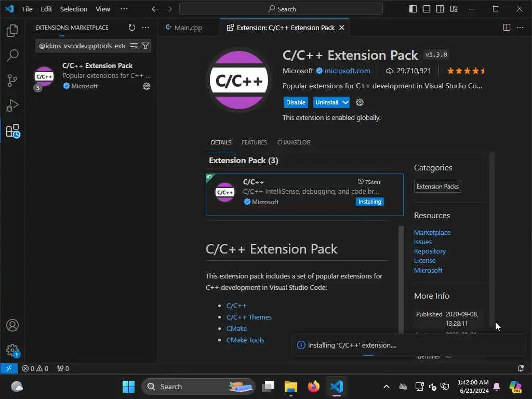Open ports indicator in status bar
Screen dimensions: 532x399
coord(63,368)
